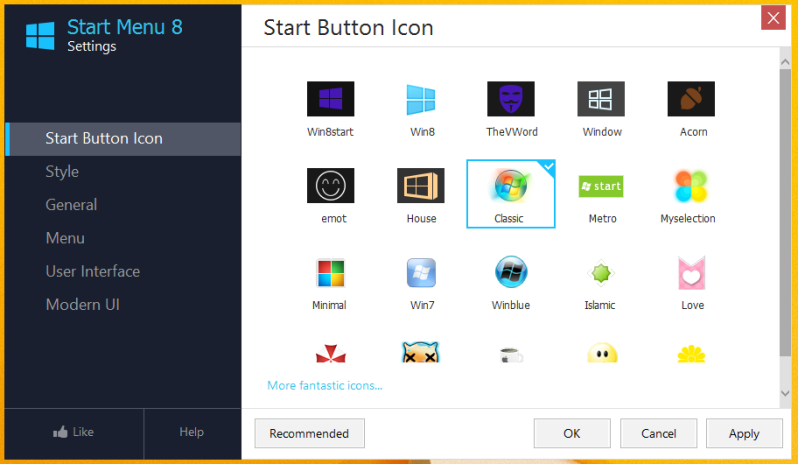Select the Minimal Windows flag icon
The image size is (798, 464).
pos(329,273)
